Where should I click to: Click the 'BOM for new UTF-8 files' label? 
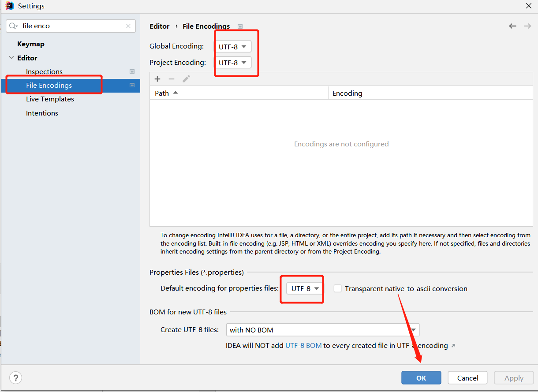click(x=188, y=312)
